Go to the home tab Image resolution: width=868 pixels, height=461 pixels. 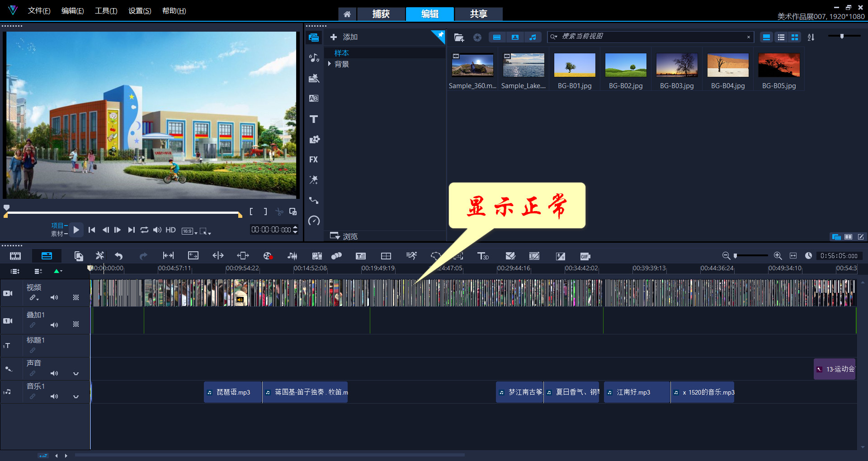[347, 14]
